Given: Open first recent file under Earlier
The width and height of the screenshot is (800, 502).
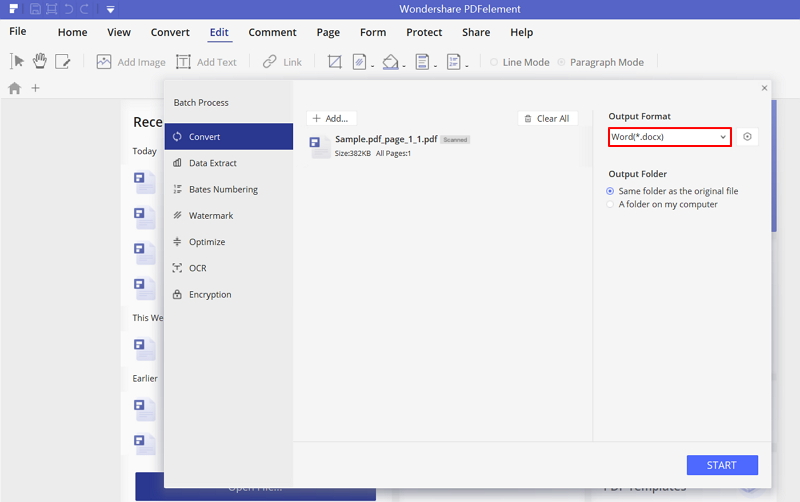Looking at the screenshot, I should [144, 409].
